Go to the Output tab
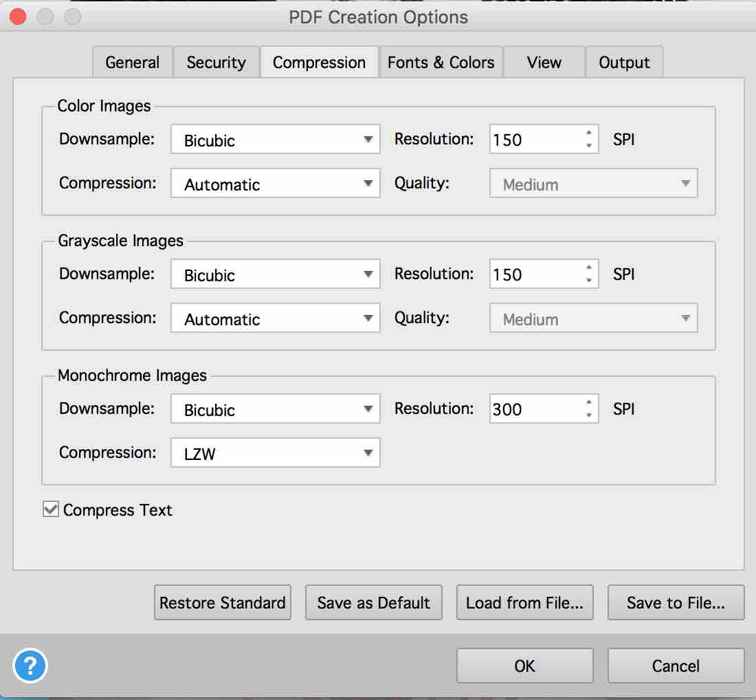The width and height of the screenshot is (756, 700). tap(624, 63)
